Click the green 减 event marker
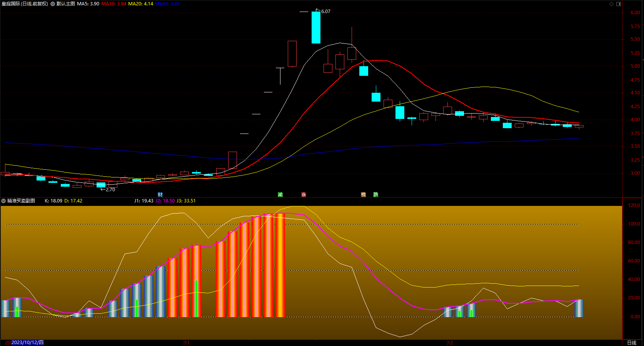The width and height of the screenshot is (644, 346). (x=280, y=195)
